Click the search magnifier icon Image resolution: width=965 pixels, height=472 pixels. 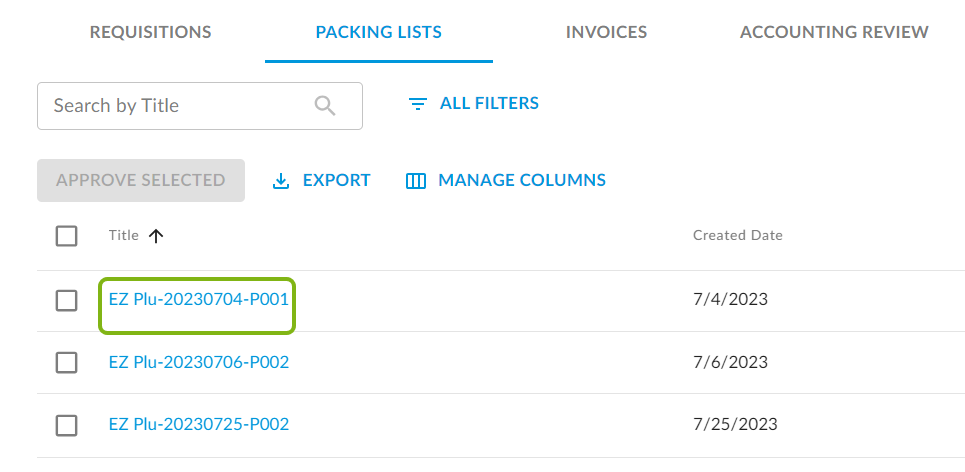click(325, 106)
